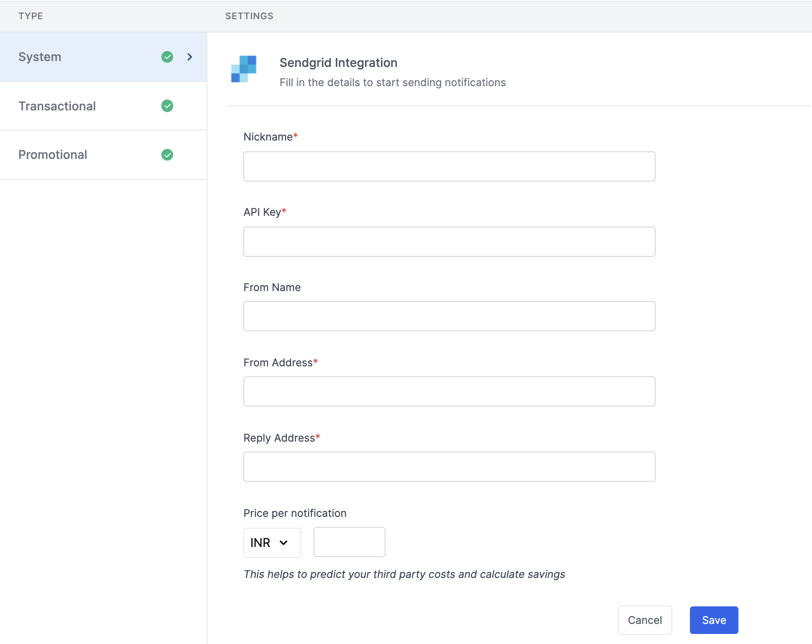Click the 'Nickname' field label
The image size is (812, 644).
tap(271, 137)
